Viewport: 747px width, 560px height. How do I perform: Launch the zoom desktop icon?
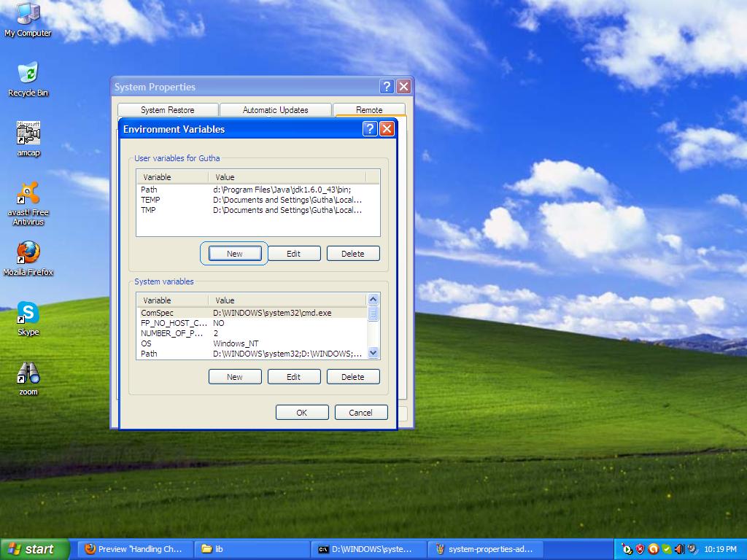tap(28, 374)
